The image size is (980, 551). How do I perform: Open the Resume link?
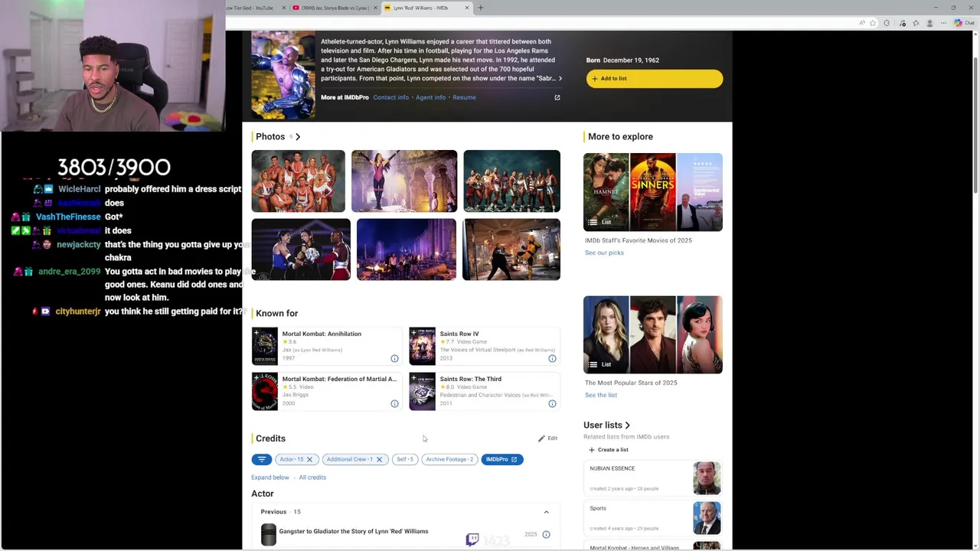[x=464, y=97]
